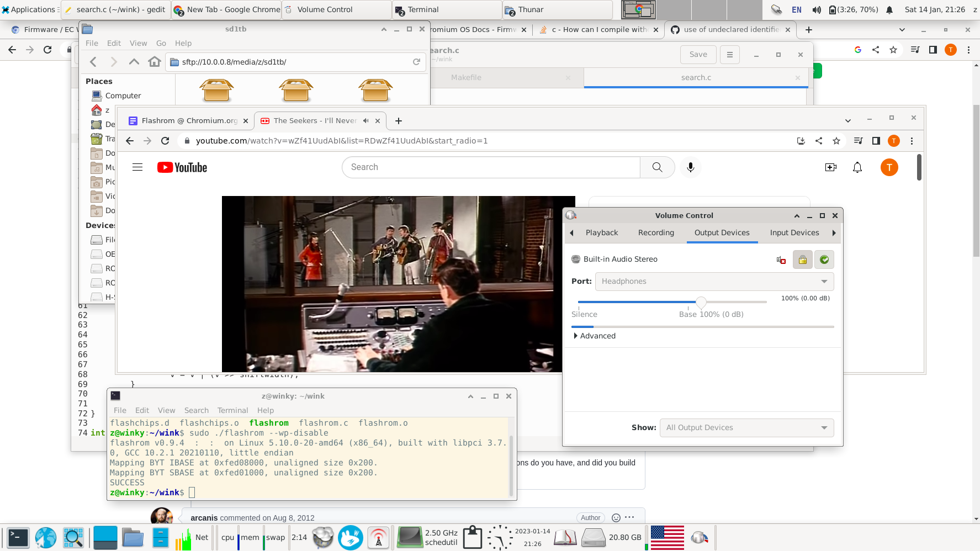This screenshot has height=551, width=980.
Task: Click Thunar back arrow
Action: (93, 62)
